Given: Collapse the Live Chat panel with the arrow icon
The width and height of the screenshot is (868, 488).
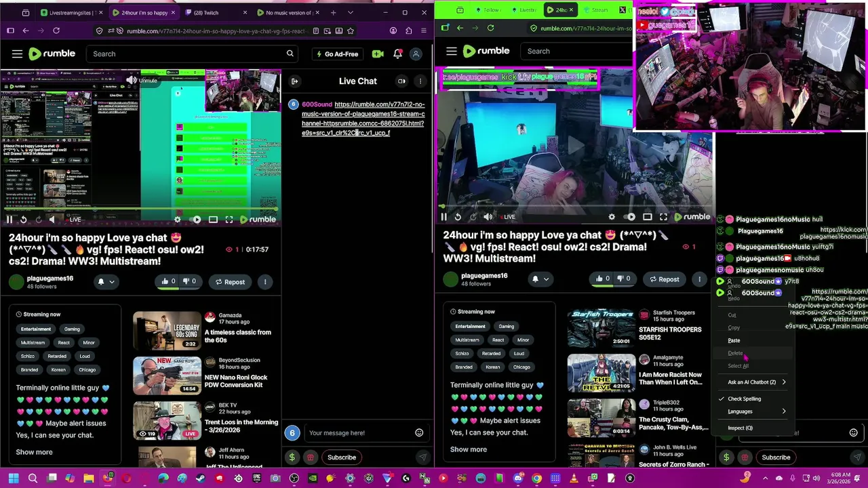Looking at the screenshot, I should 294,81.
